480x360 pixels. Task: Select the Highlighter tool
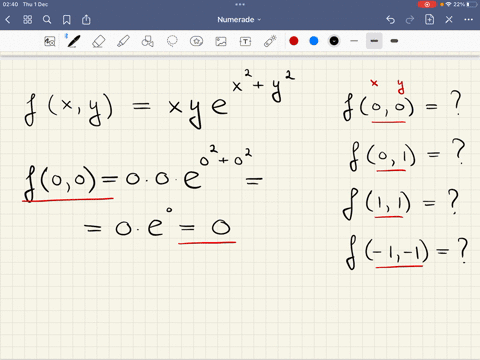[123, 41]
